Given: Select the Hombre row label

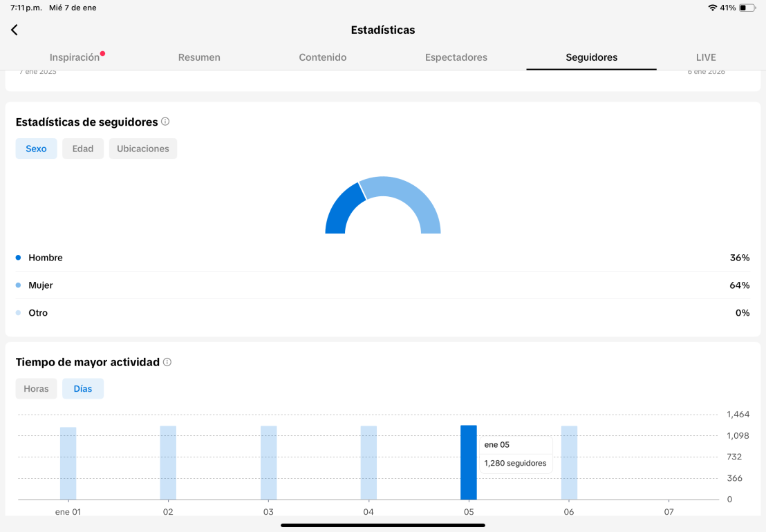Looking at the screenshot, I should point(46,258).
